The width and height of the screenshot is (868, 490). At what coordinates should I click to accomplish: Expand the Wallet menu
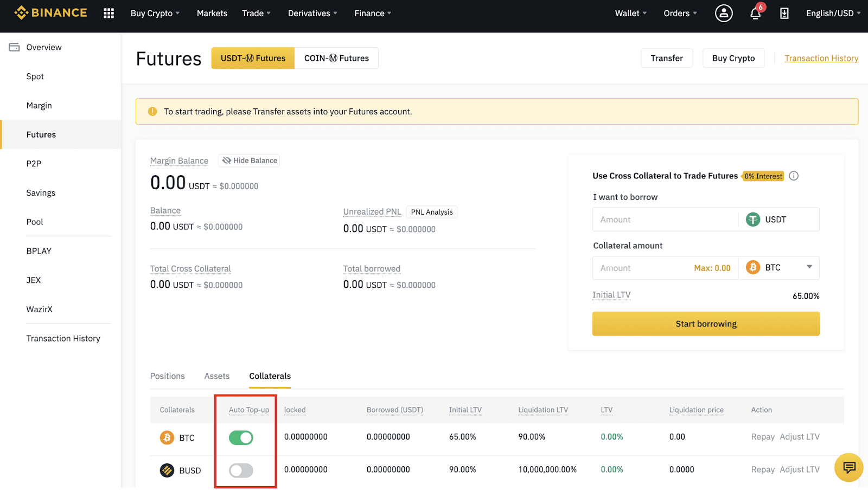(631, 13)
